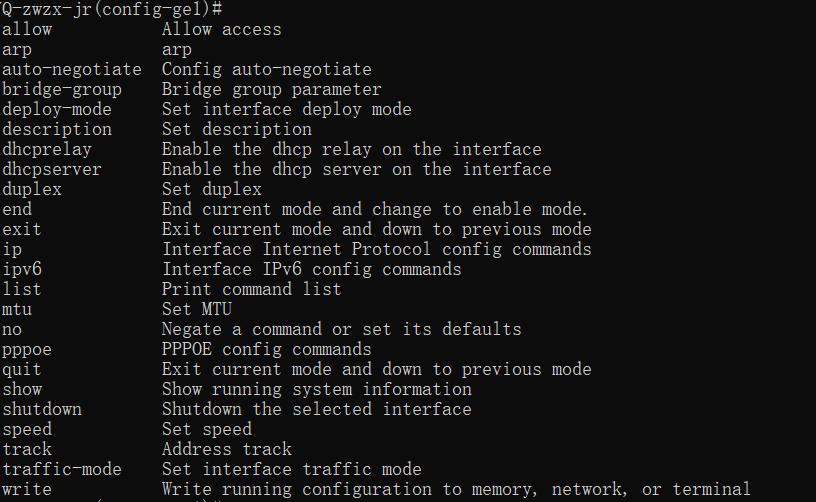The image size is (816, 502).
Task: Click the 'speed' command entry
Action: [x=27, y=429]
